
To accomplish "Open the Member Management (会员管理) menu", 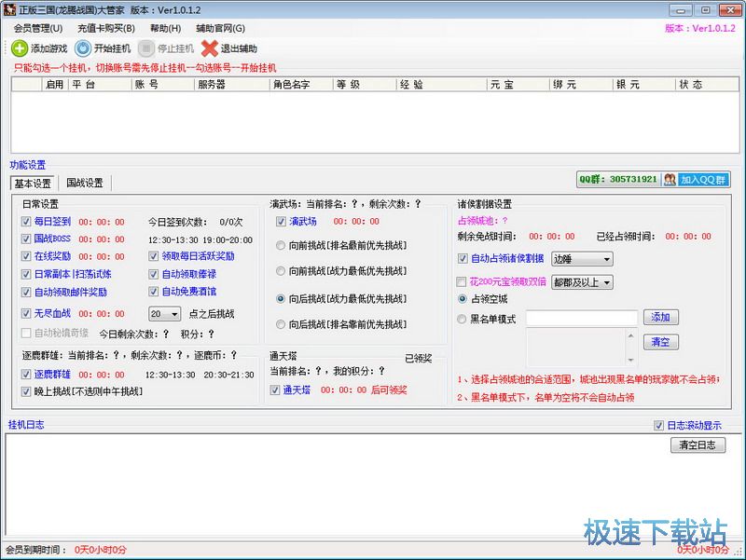I will click(x=37, y=29).
